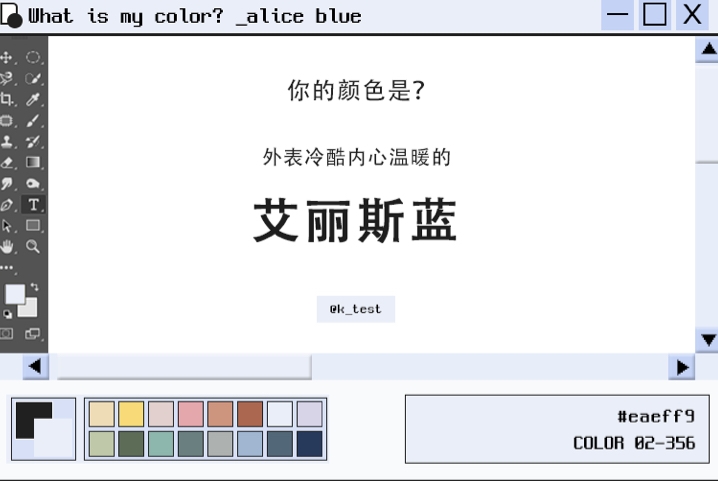Select the Move tool
Viewport: 718px width, 481px height.
[x=8, y=58]
